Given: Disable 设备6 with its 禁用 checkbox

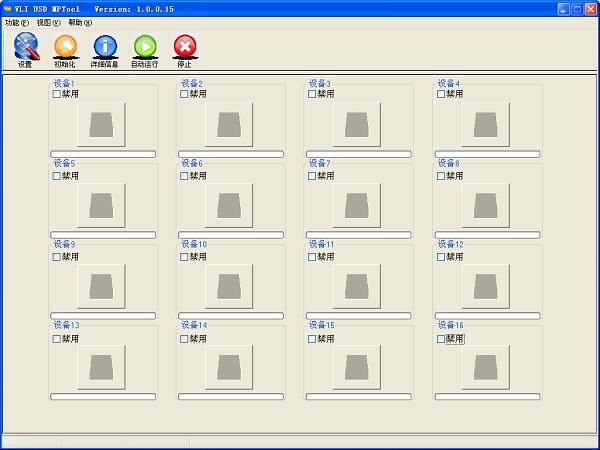Looking at the screenshot, I should (184, 176).
